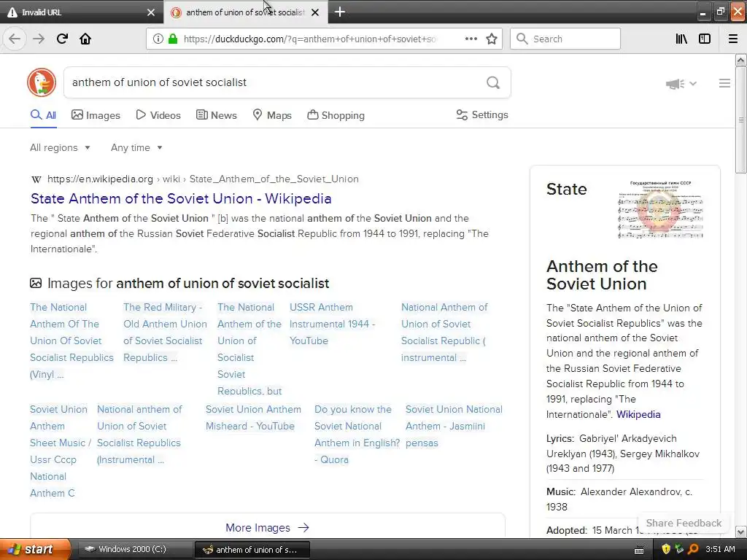
Task: Expand the All regions dropdown
Action: [x=60, y=147]
